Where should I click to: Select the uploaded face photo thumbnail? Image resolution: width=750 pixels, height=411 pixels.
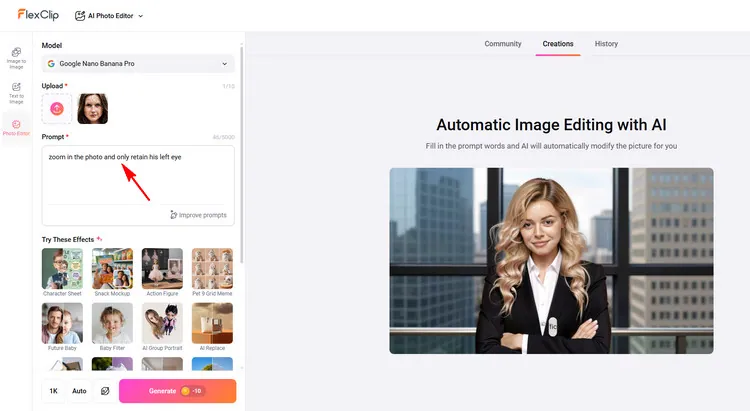(92, 108)
